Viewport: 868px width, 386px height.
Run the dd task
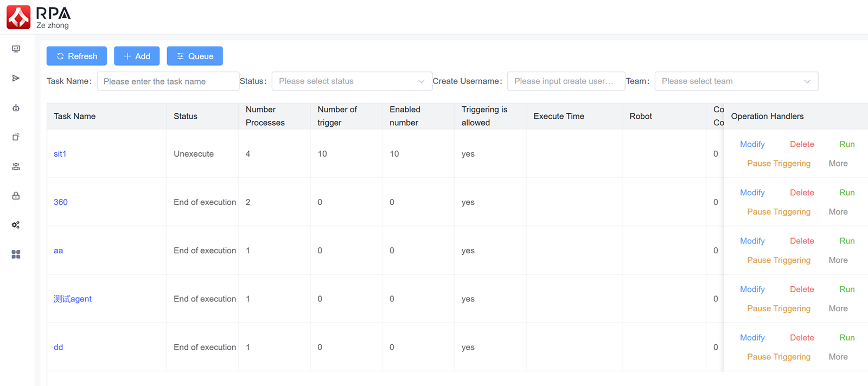(847, 337)
